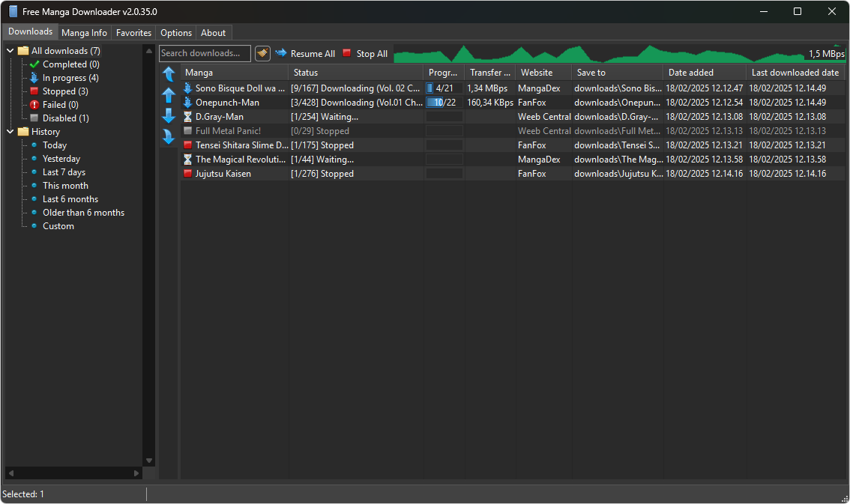Click the Sono Bisque Doll progress bar 4/21
This screenshot has height=504, width=850.
coord(444,88)
